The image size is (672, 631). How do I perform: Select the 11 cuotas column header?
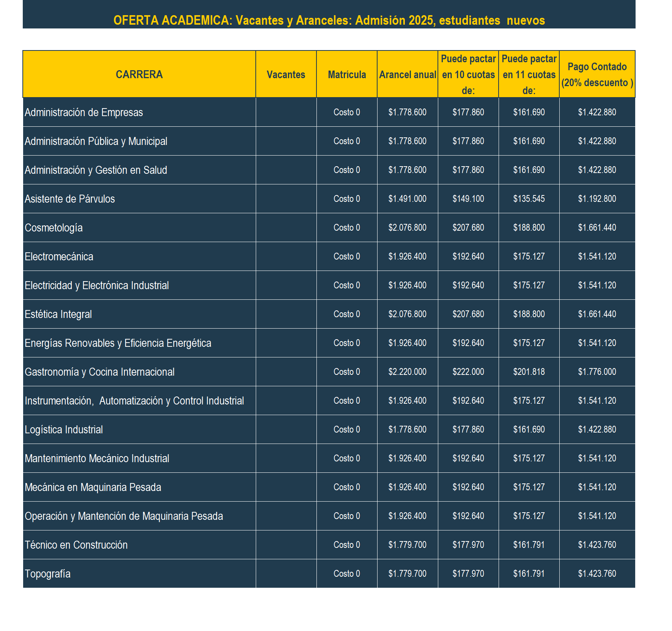pos(529,74)
